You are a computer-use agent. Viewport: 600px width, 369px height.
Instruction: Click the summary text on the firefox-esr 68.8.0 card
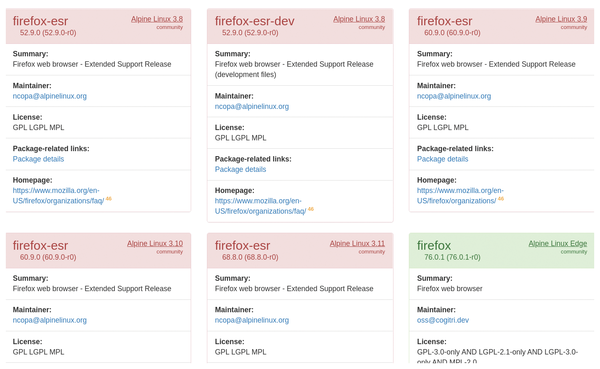pyautogui.click(x=294, y=289)
